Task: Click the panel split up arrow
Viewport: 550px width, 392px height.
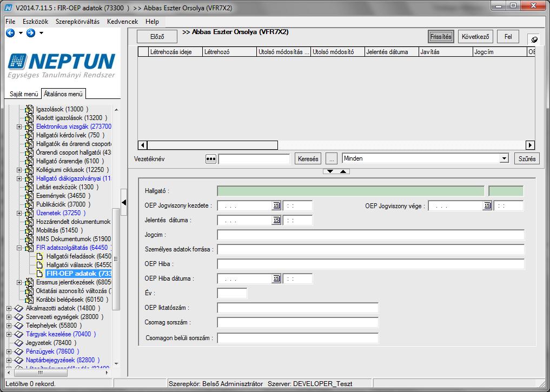Action: tap(343, 171)
